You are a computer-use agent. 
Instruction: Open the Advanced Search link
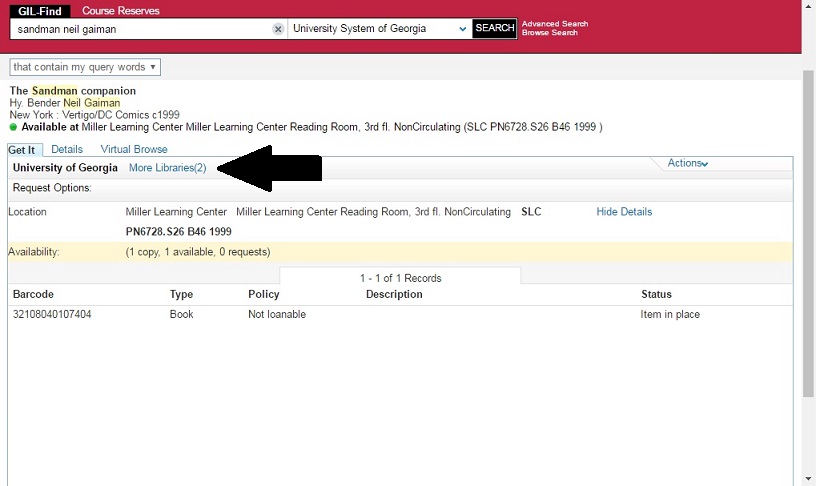(555, 24)
